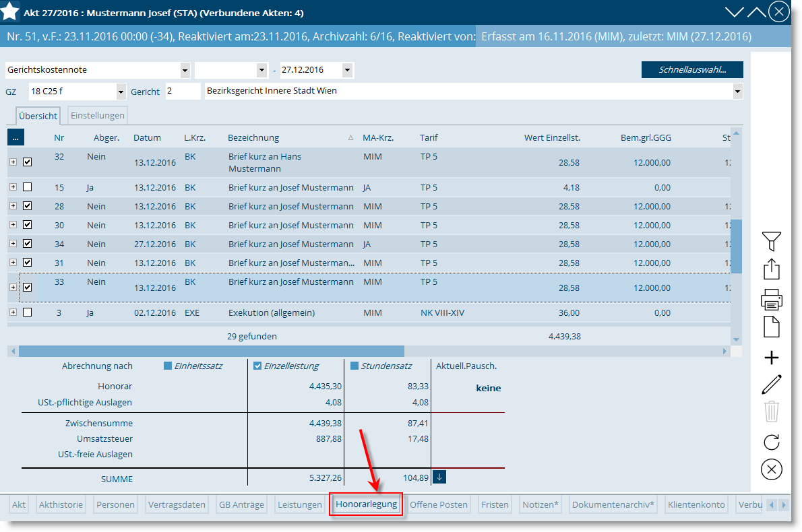Open the GB Anträge tab

pos(241,504)
